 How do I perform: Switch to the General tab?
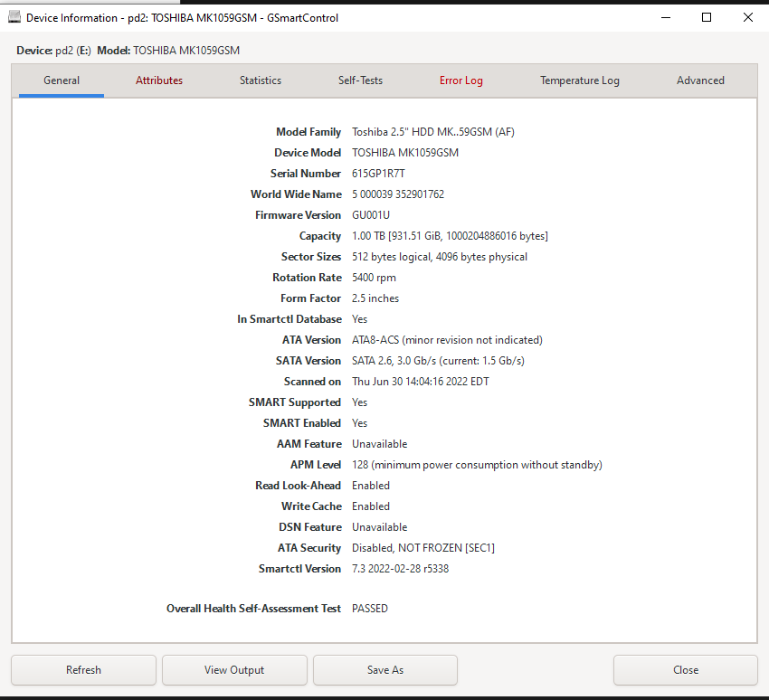[62, 80]
